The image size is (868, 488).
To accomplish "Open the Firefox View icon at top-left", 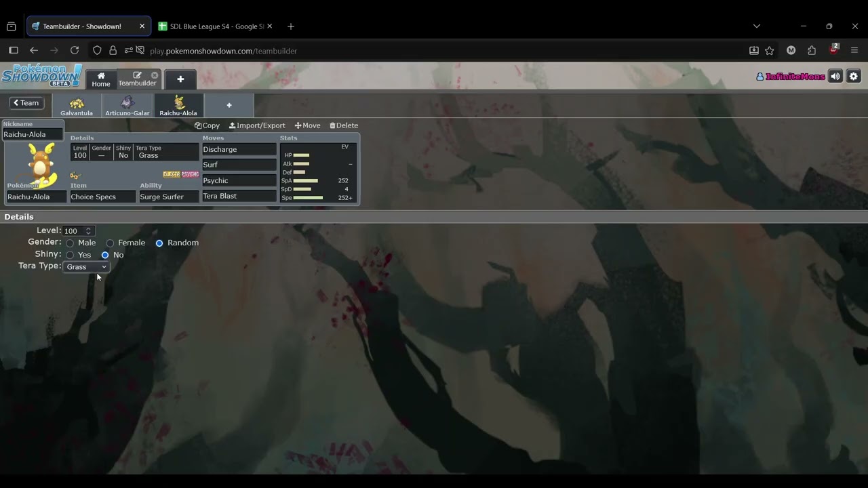I will (x=12, y=26).
